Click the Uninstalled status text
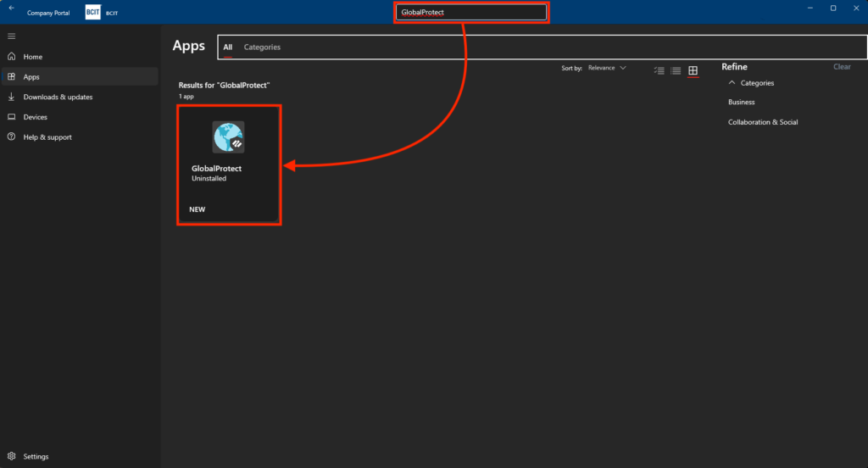 (x=209, y=178)
